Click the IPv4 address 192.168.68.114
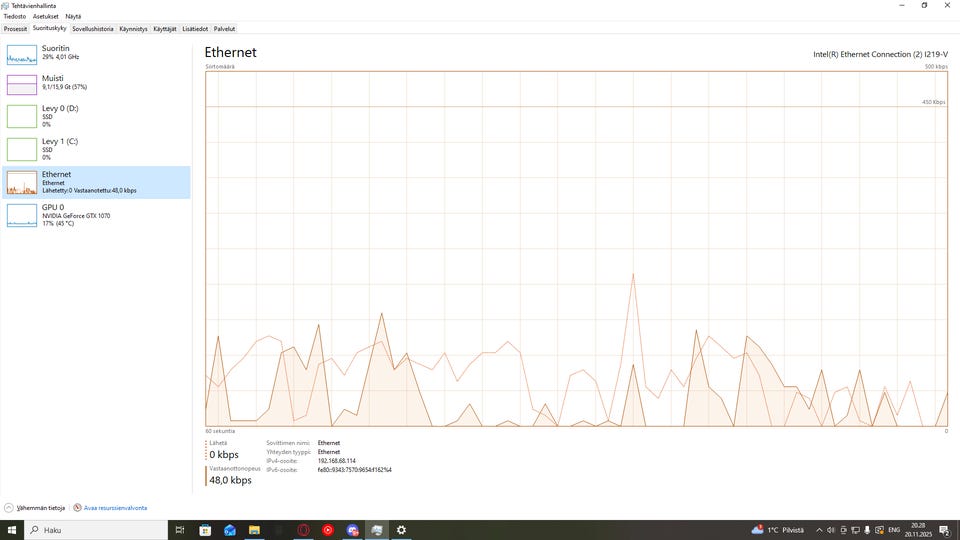 [336, 461]
